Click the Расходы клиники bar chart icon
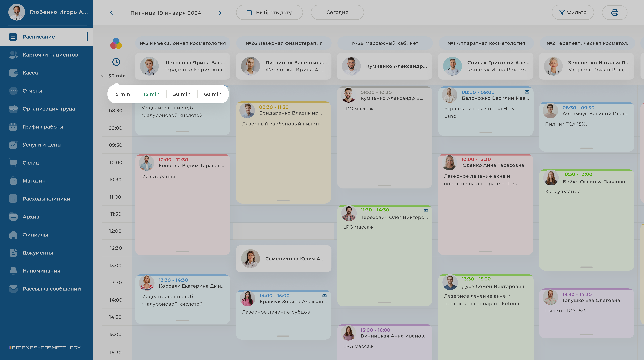The image size is (644, 360). pos(13,199)
